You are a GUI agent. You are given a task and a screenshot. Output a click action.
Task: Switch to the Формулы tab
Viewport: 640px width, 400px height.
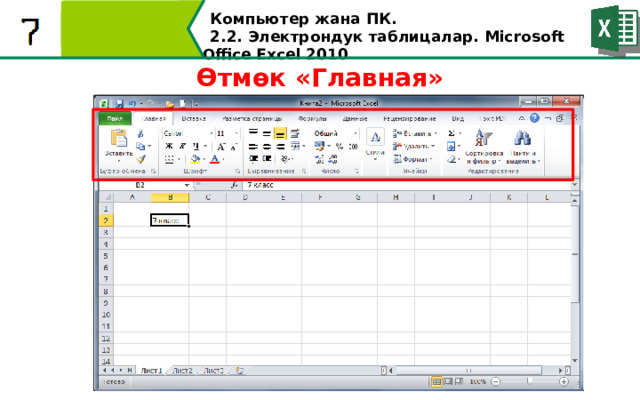[312, 118]
